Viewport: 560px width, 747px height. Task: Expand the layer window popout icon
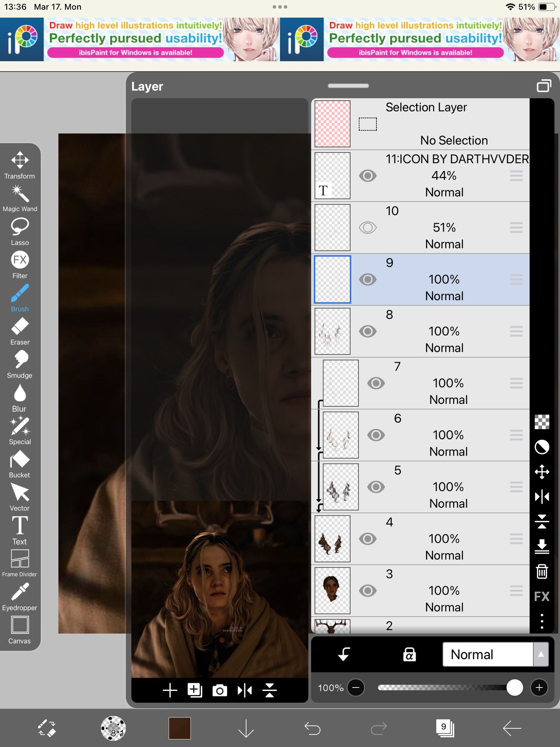pyautogui.click(x=544, y=86)
